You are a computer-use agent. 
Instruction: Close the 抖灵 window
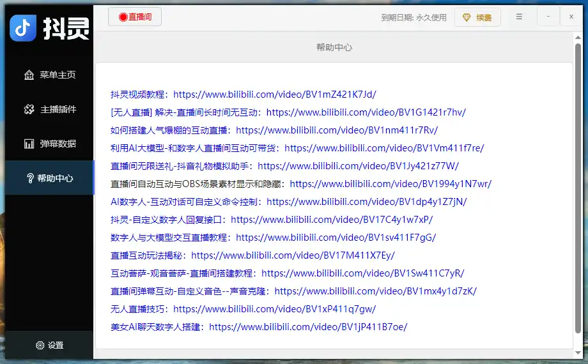571,17
